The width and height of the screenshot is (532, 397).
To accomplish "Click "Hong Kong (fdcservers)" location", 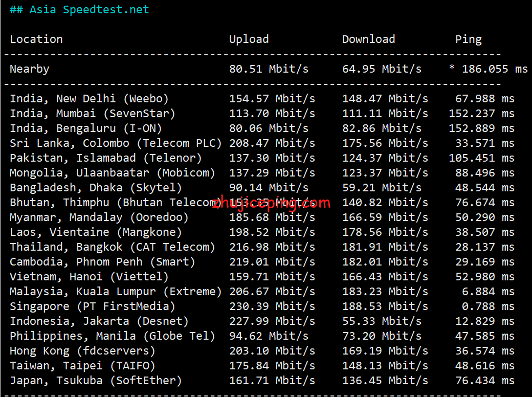I will [82, 351].
